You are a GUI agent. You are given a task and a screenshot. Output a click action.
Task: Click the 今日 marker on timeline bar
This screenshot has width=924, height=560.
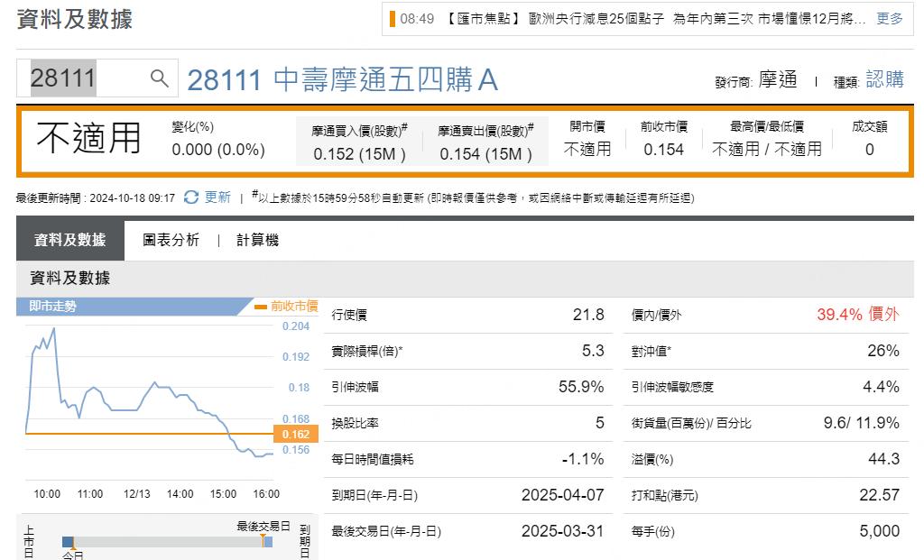69,542
